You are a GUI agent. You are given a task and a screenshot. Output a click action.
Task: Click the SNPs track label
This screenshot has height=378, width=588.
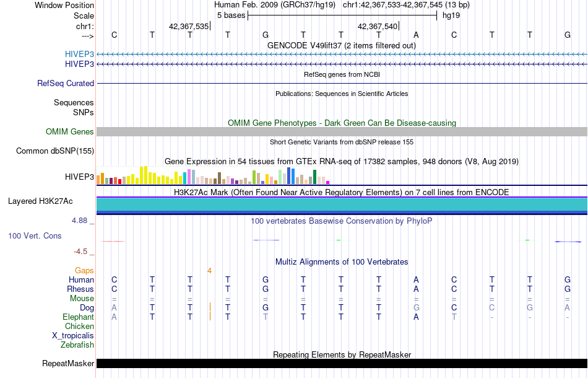pyautogui.click(x=84, y=112)
